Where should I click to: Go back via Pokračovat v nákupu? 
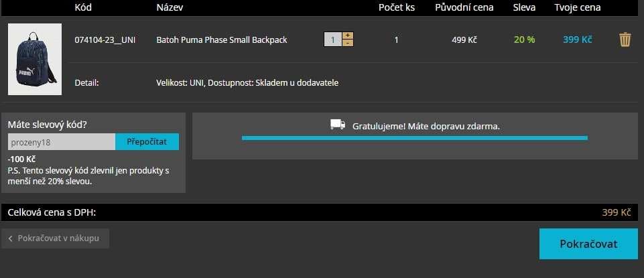click(x=55, y=238)
